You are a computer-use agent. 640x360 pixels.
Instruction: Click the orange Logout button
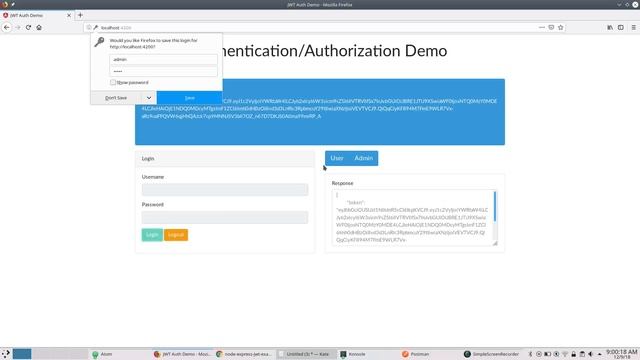176,235
